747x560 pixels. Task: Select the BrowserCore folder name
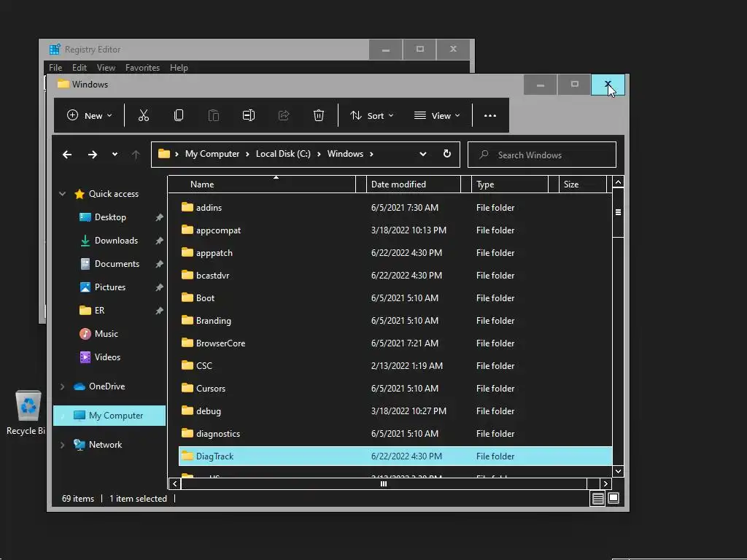tap(220, 343)
